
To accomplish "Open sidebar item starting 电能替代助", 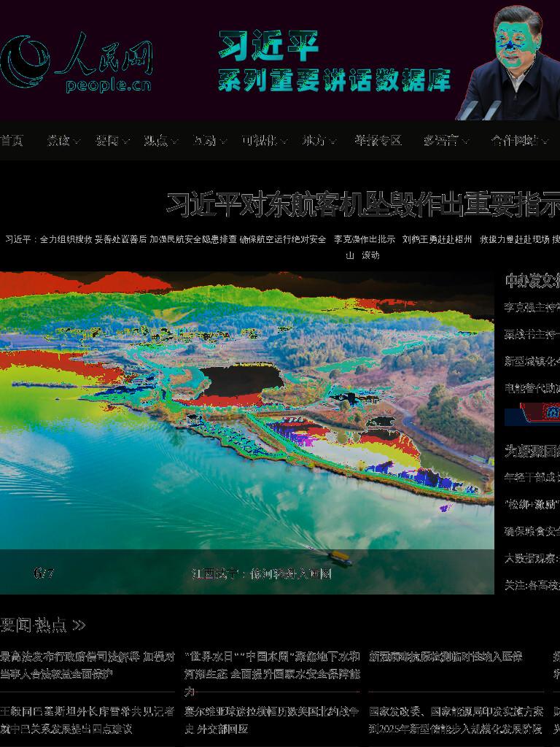I will [x=532, y=388].
